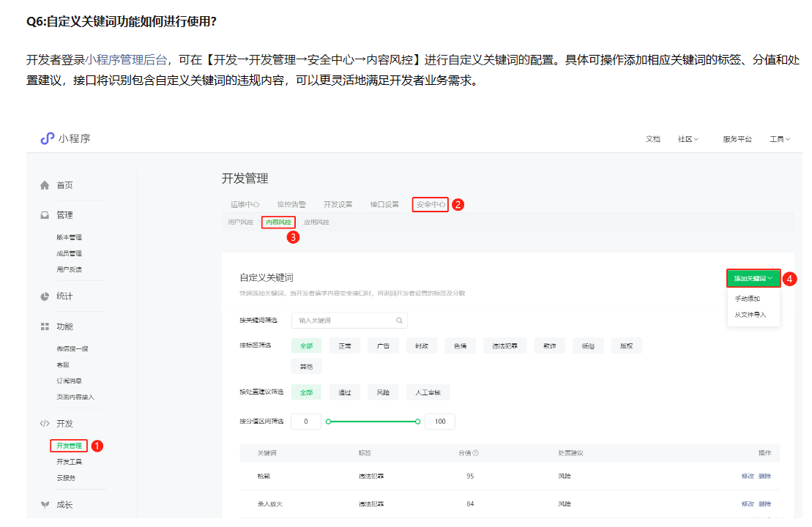Select 全部 in the 按处置建议筛选 row
The image size is (812, 527).
pos(307,392)
